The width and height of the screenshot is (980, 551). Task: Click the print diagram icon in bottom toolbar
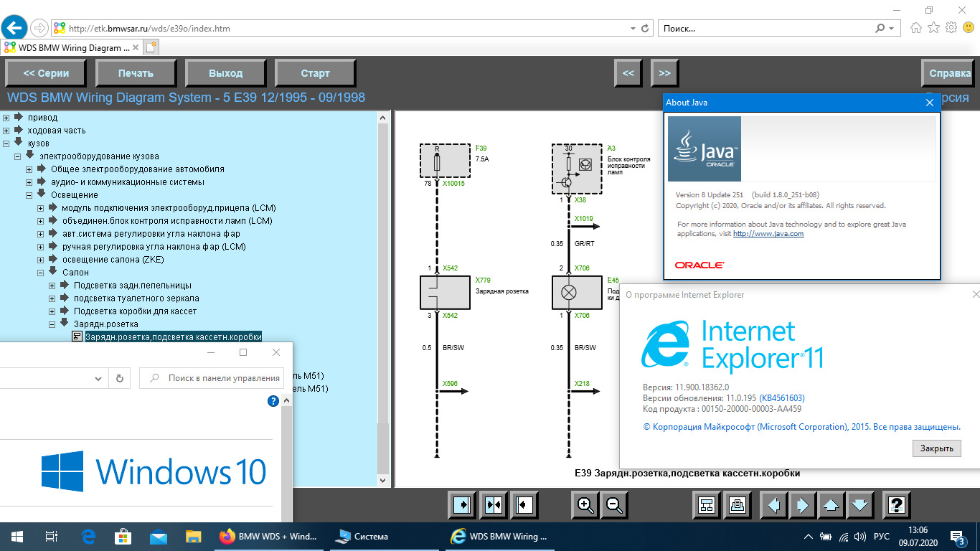click(738, 505)
